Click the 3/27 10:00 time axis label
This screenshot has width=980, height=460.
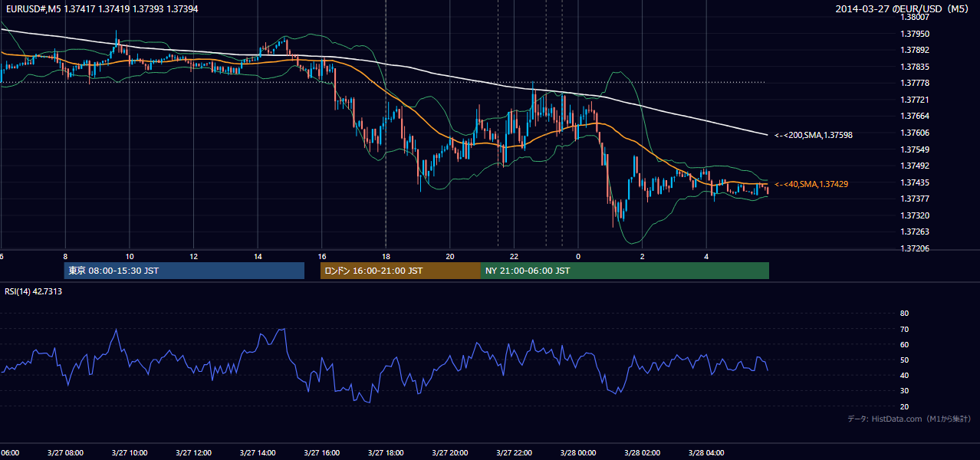click(x=129, y=452)
